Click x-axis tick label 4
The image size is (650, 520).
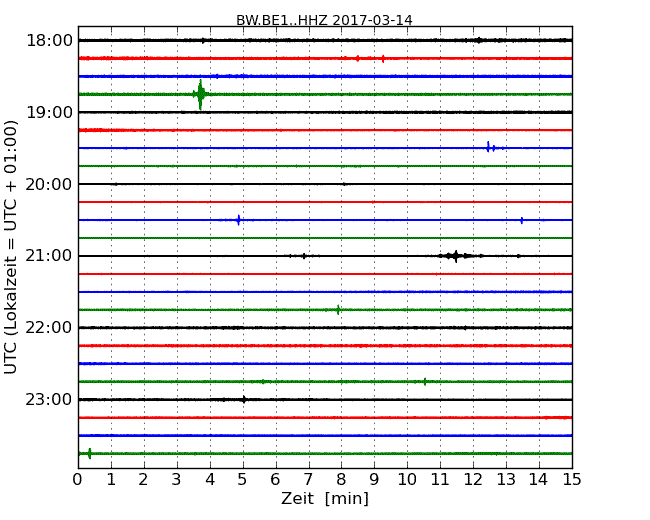[x=210, y=480]
